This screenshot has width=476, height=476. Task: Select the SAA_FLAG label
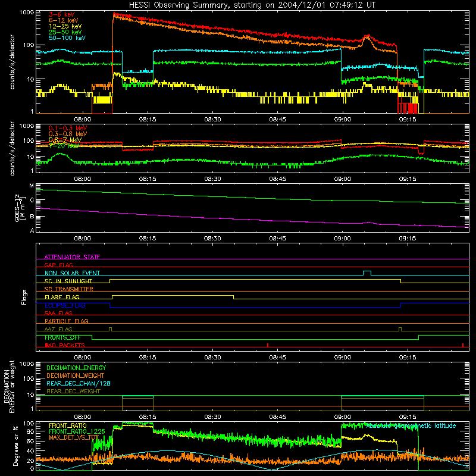tap(58, 313)
